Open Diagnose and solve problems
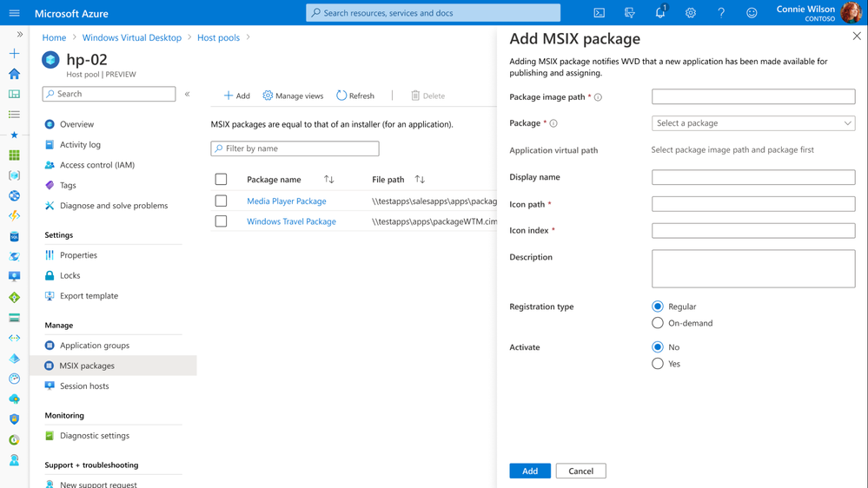This screenshot has height=488, width=868. (113, 206)
